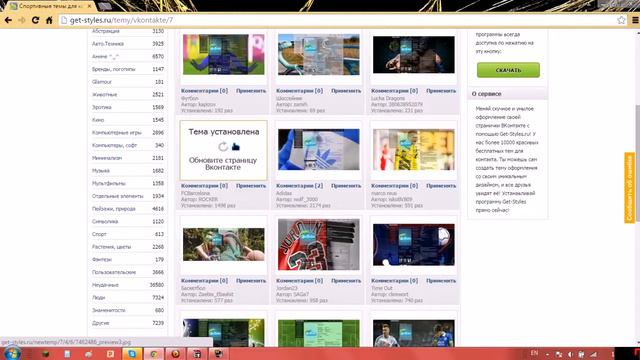Click the Time Out theme thumbnail
The image size is (640, 360).
tap(413, 244)
